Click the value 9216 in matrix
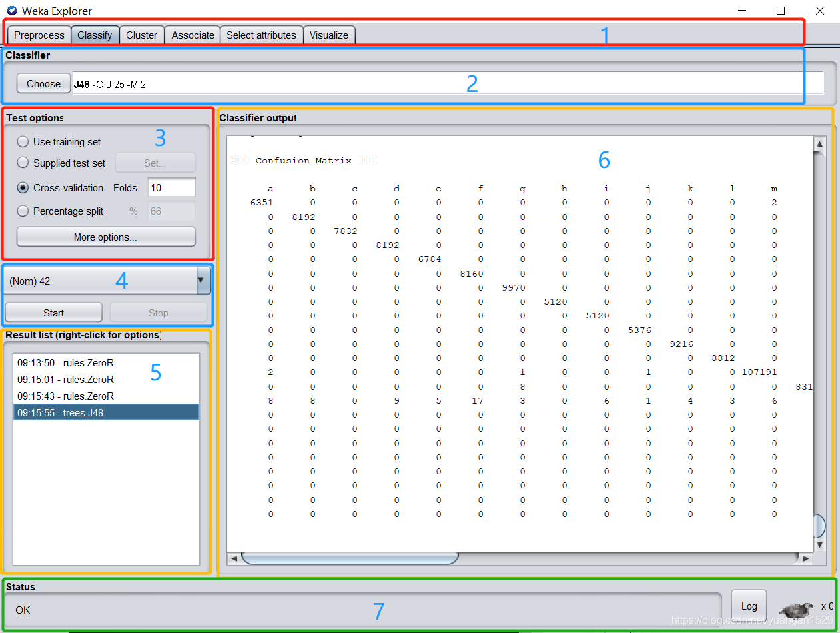Screen dimensions: 840x633 point(681,344)
